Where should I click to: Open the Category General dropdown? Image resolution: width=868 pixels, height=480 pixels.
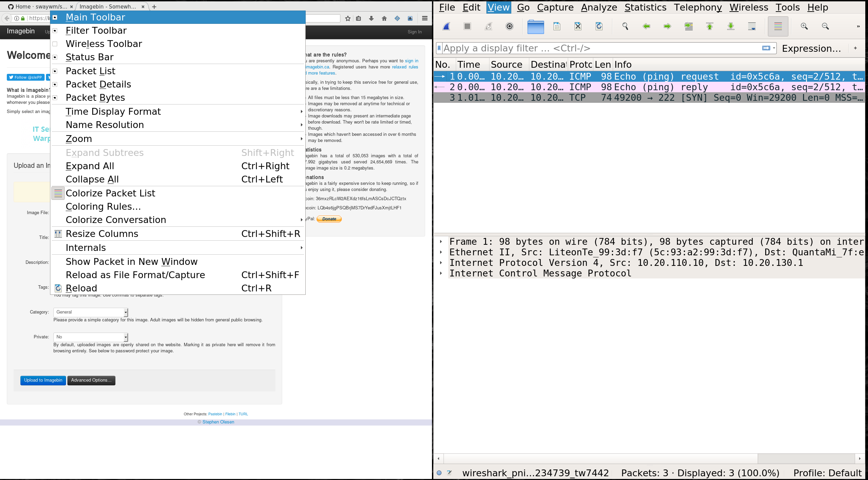91,312
